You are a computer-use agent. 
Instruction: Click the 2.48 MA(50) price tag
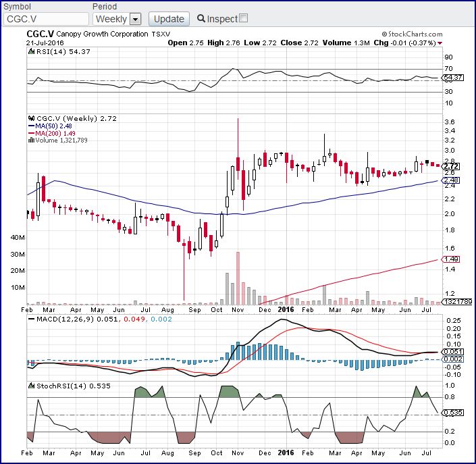click(450, 180)
